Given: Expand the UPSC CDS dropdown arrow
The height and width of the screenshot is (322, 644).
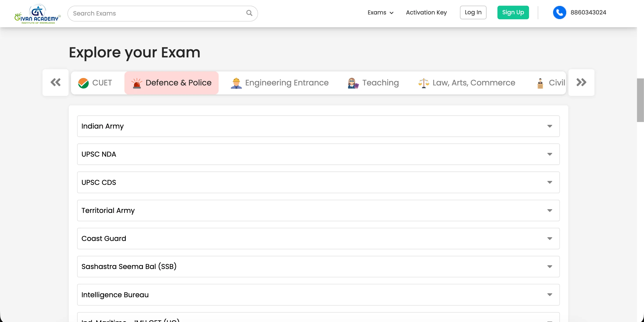Looking at the screenshot, I should click(x=550, y=182).
